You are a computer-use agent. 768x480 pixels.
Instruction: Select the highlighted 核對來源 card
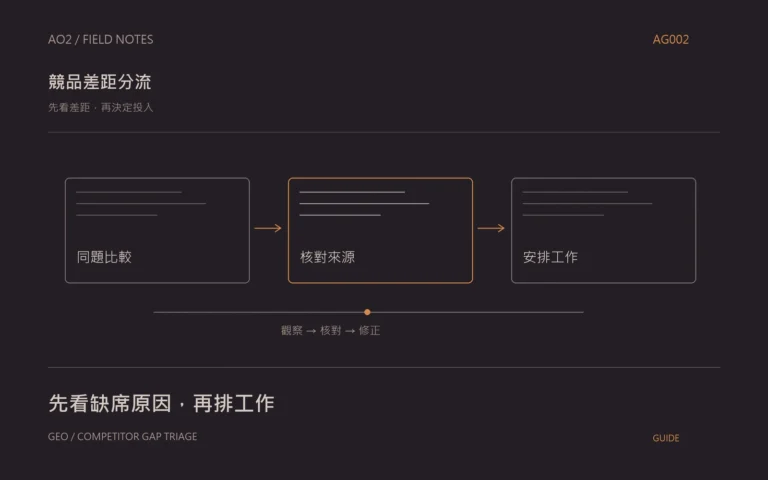(x=381, y=230)
